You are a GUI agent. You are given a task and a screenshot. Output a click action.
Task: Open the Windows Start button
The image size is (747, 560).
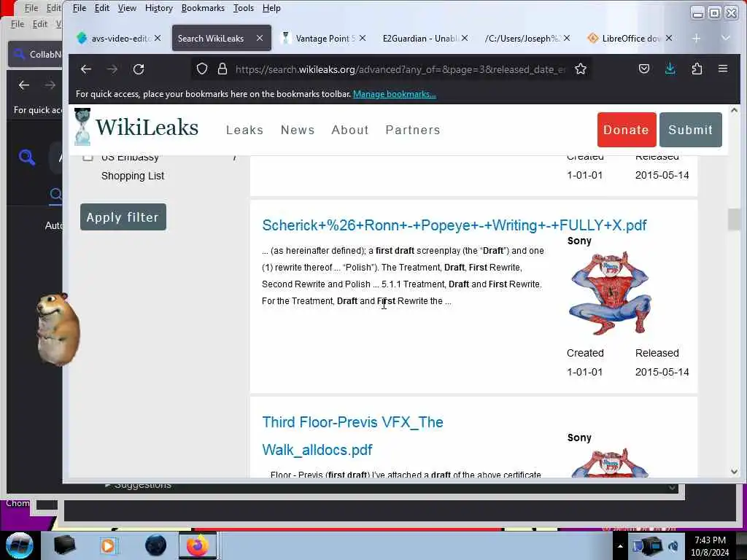[x=19, y=545]
